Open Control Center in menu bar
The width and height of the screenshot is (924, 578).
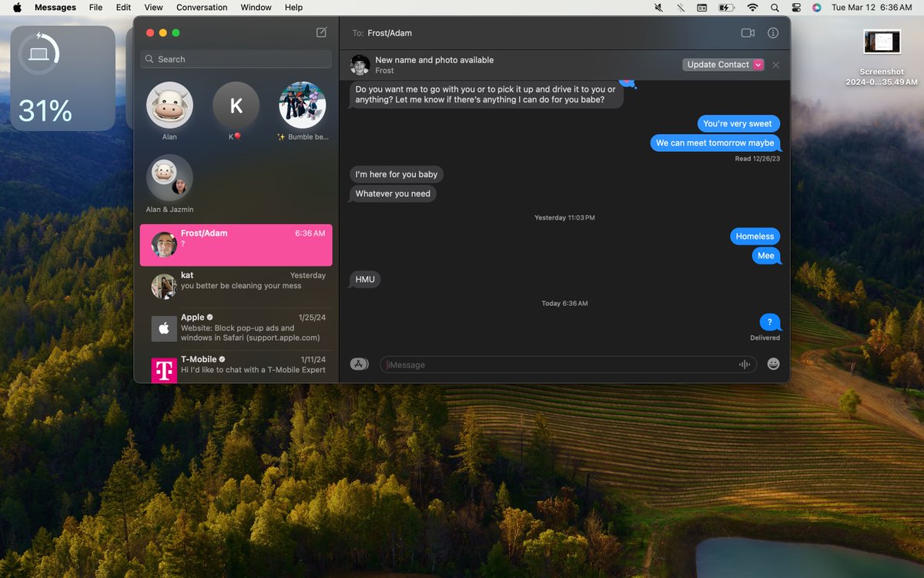click(795, 8)
